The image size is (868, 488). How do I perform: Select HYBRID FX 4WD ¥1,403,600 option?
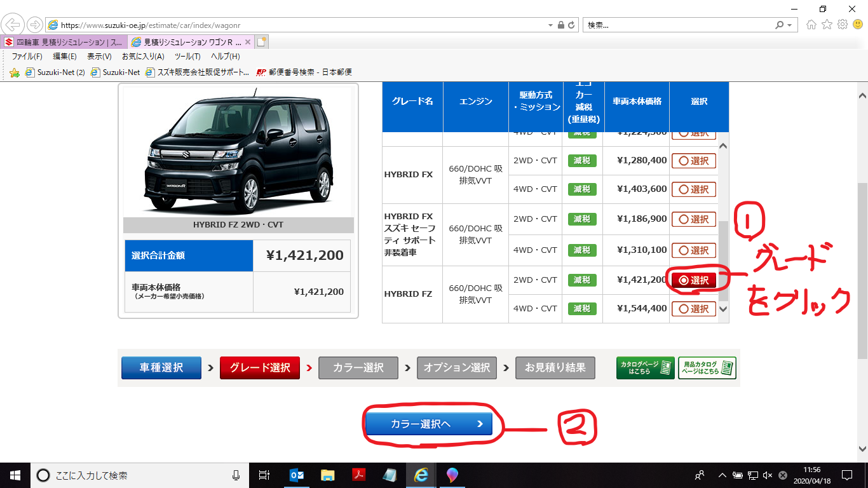pyautogui.click(x=693, y=189)
